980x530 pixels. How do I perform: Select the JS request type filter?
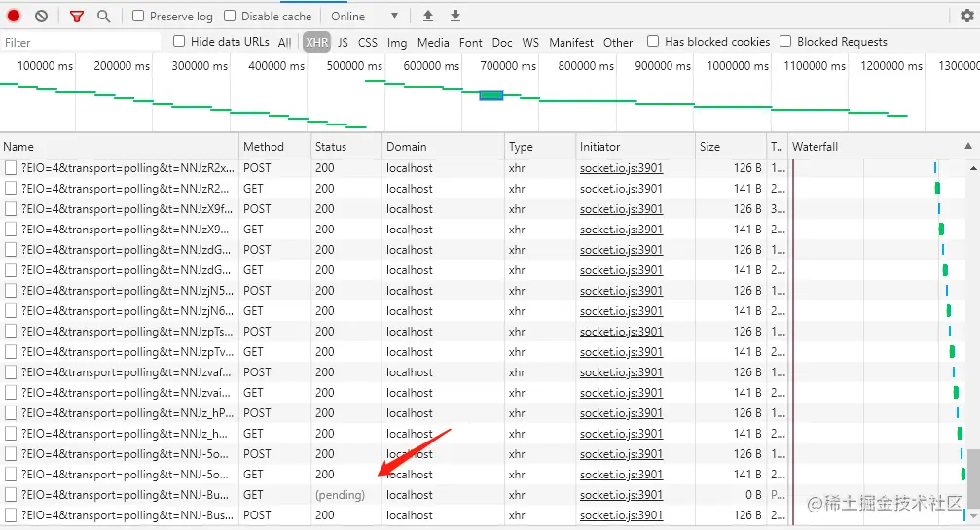point(343,43)
